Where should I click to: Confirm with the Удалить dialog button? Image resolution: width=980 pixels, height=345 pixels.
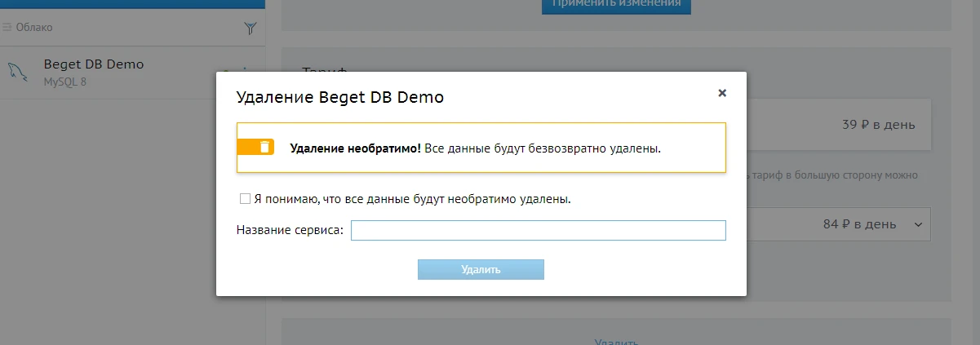tap(481, 269)
